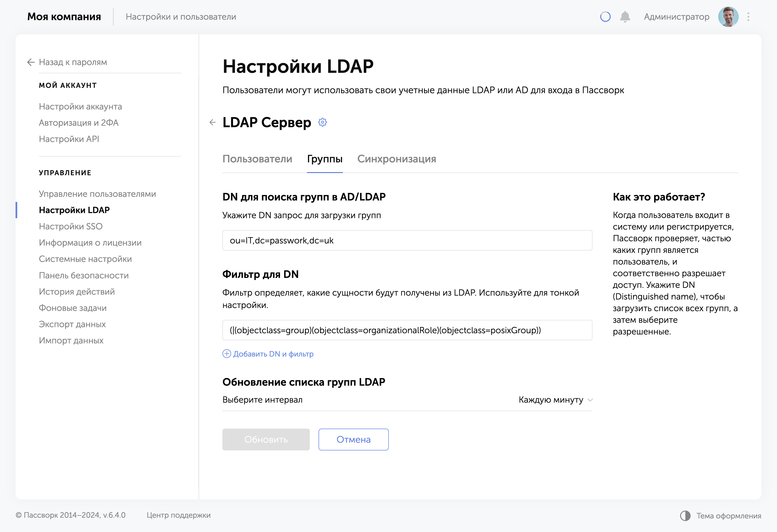Screen dimensions: 777x532
Task: Open Добавить DN и фильтр link
Action: pyautogui.click(x=273, y=354)
